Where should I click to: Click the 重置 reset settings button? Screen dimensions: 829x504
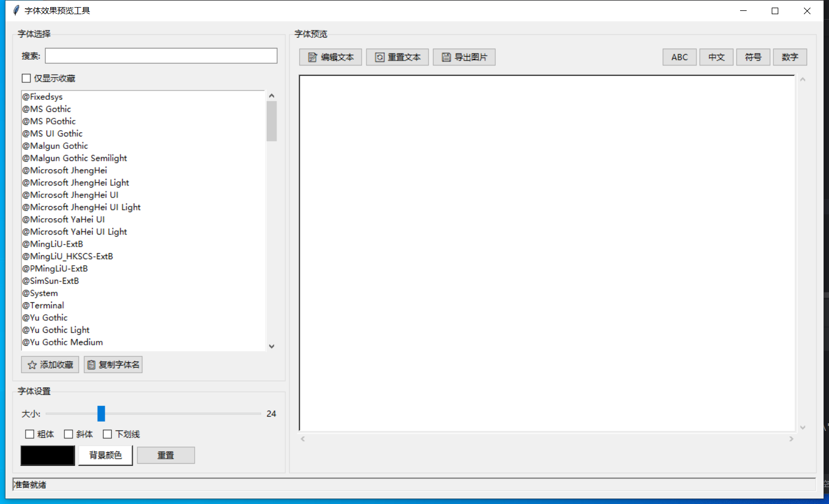(166, 455)
